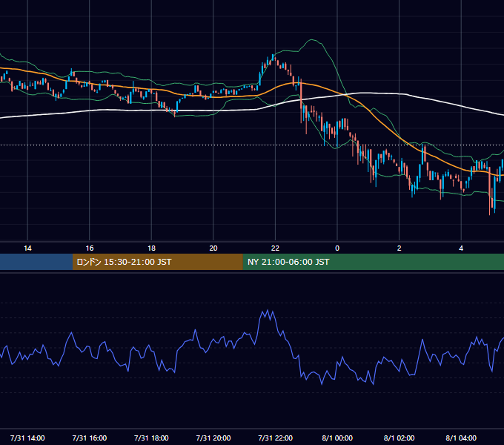The height and width of the screenshot is (445, 504).
Task: Click the 7/31 16:00 time label
Action: [90, 438]
